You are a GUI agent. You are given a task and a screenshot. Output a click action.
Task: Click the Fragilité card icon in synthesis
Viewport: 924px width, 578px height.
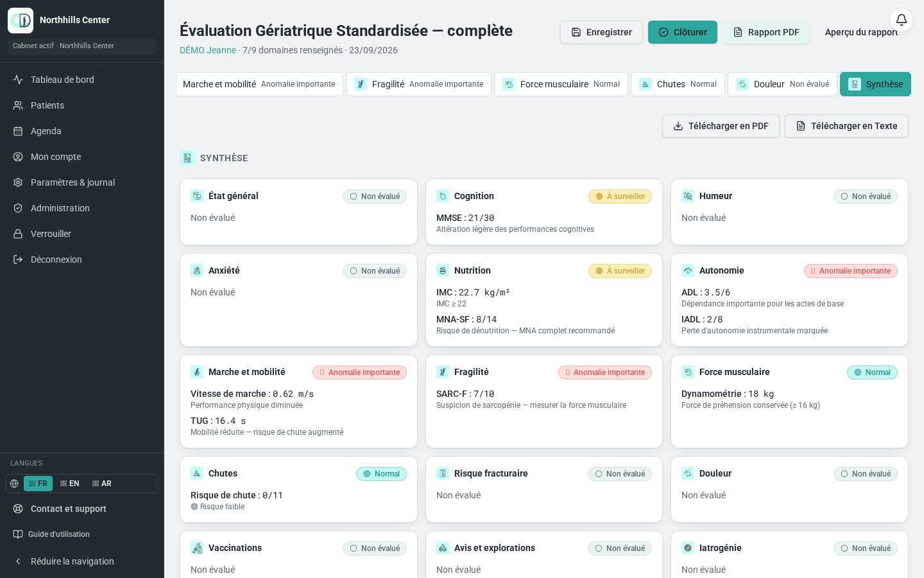coord(443,372)
